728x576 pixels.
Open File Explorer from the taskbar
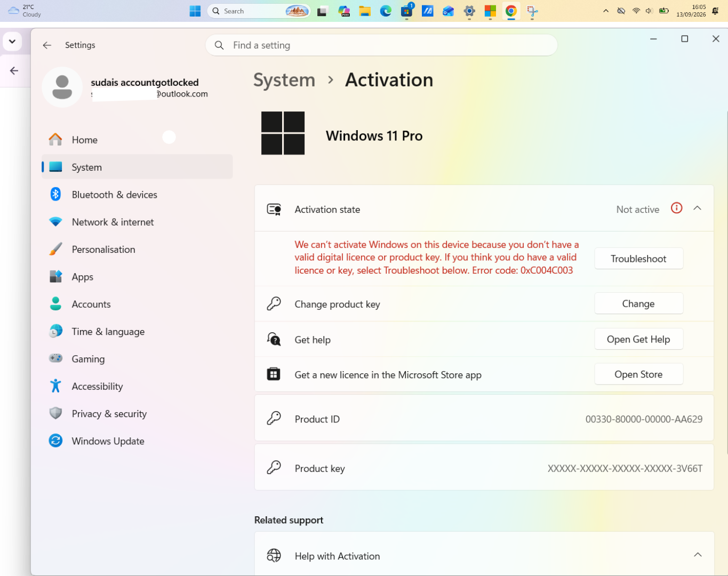coord(365,11)
